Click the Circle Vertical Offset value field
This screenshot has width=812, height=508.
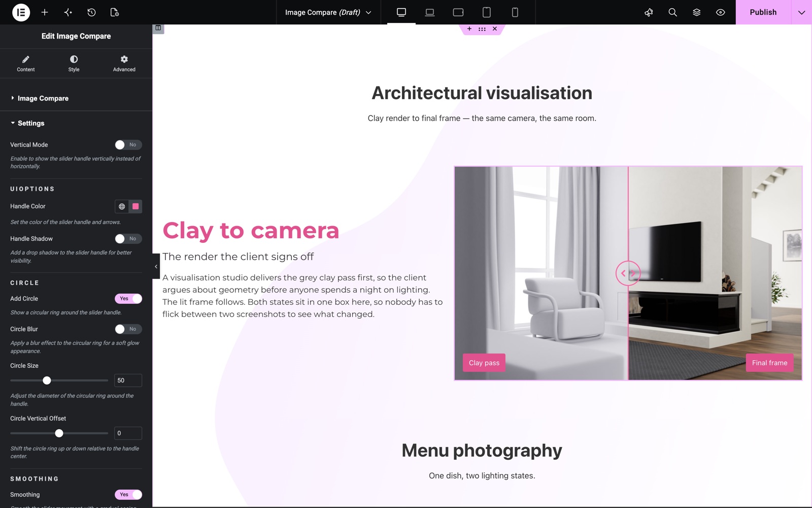(128, 433)
